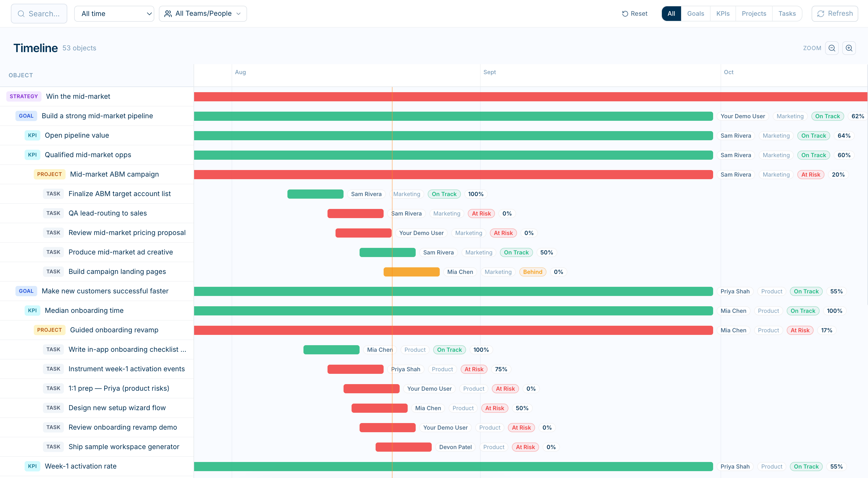Click the red Design new setup wizard flow bar

pyautogui.click(x=379, y=408)
